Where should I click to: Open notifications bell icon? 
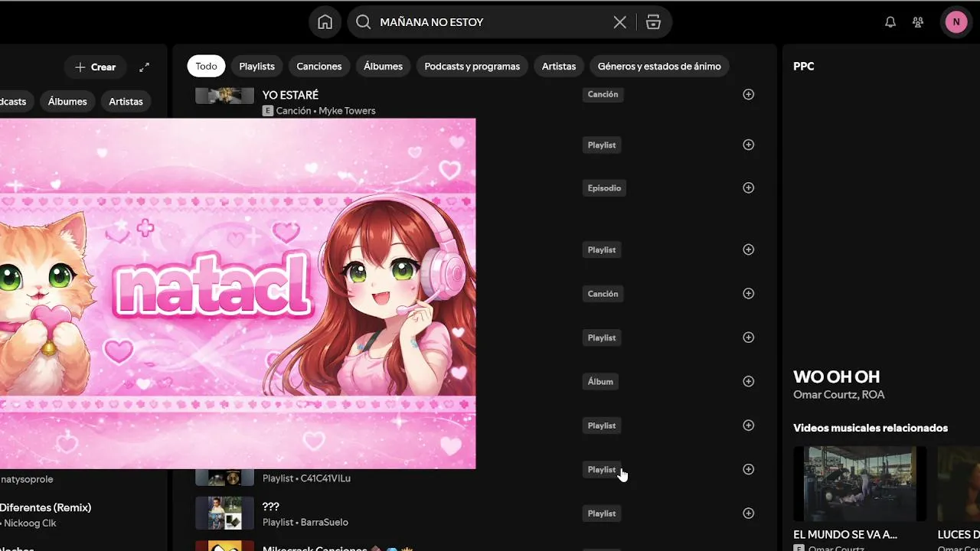click(x=890, y=22)
